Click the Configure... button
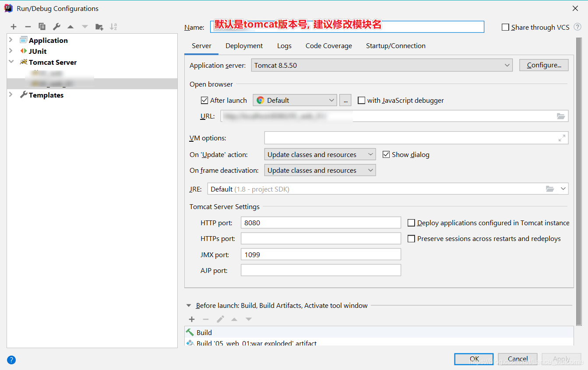588x370 pixels. click(544, 65)
